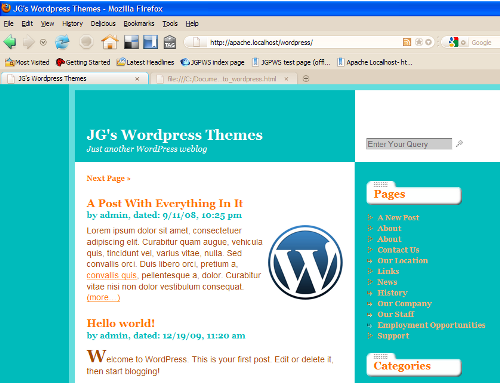Viewport: 500px width, 383px height.
Task: Click the blue sidebar panel toolbar icon
Action: point(150,42)
